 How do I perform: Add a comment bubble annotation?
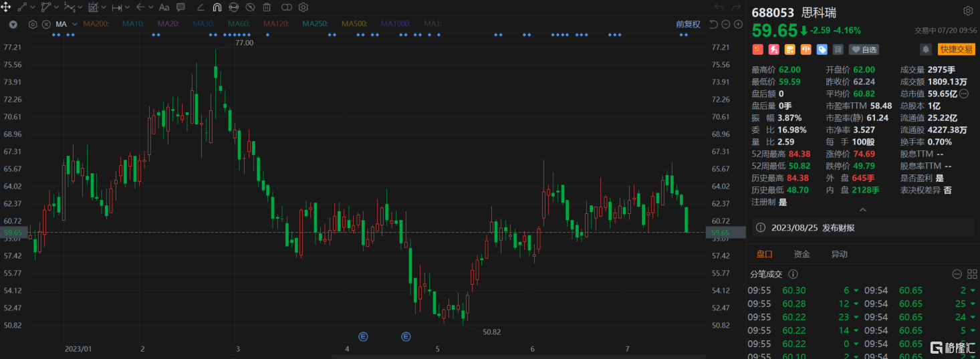[x=180, y=7]
